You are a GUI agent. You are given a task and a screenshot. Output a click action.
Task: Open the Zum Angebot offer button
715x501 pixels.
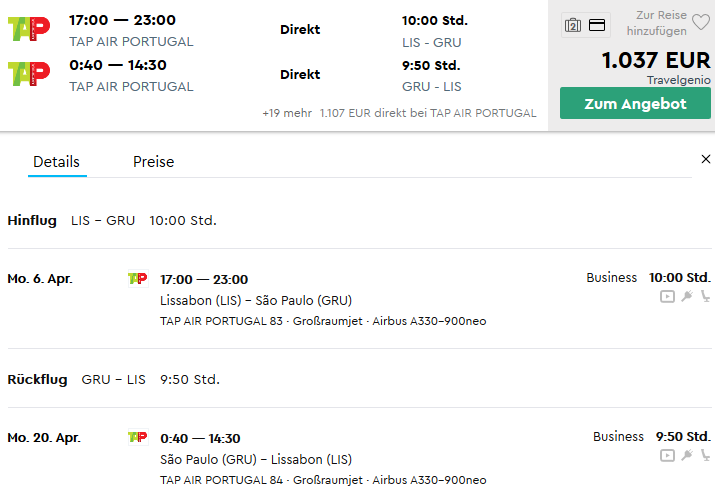pos(635,103)
